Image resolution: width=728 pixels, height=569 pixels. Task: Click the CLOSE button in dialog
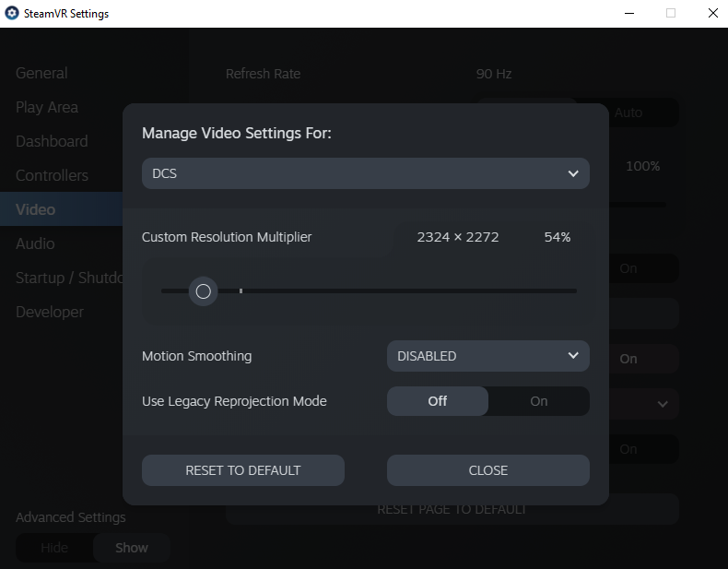coord(488,470)
